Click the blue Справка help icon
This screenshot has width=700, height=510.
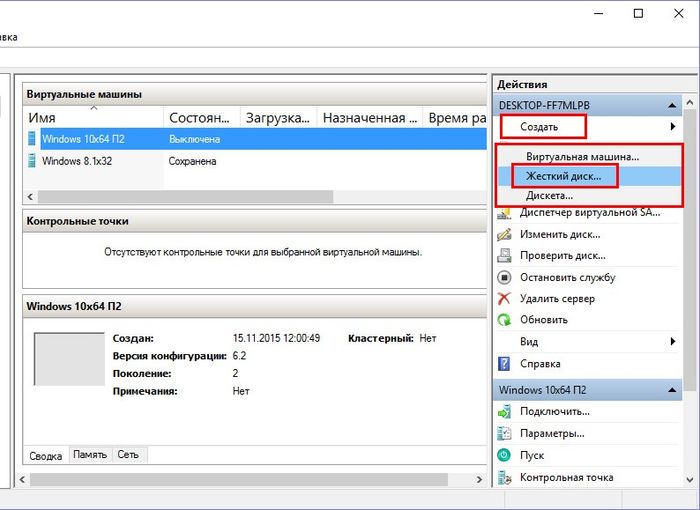tap(504, 364)
